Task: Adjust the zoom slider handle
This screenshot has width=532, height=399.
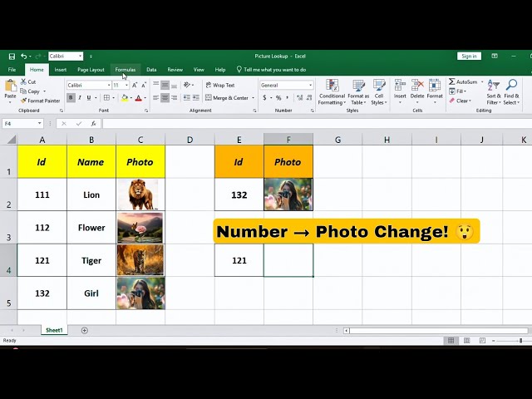Action: [521, 340]
